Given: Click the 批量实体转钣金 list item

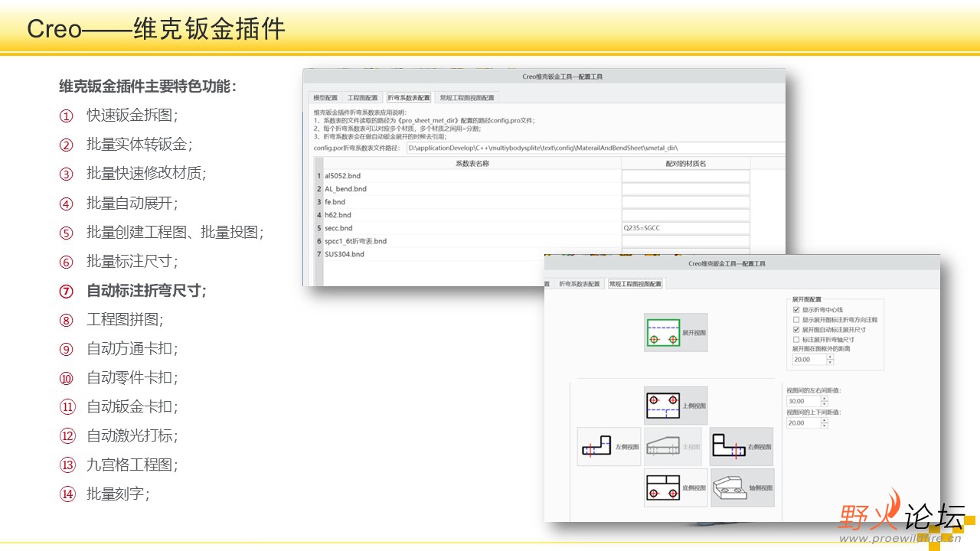Looking at the screenshot, I should 139,145.
